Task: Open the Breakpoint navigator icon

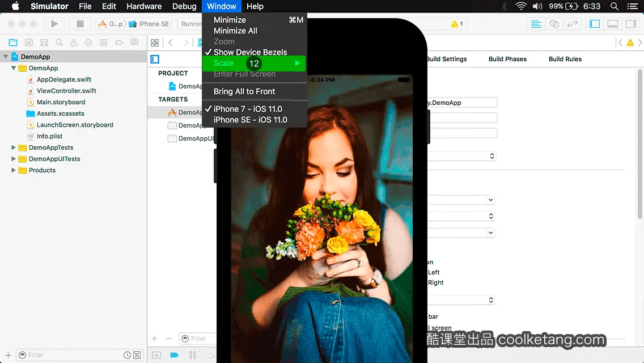Action: tap(119, 43)
